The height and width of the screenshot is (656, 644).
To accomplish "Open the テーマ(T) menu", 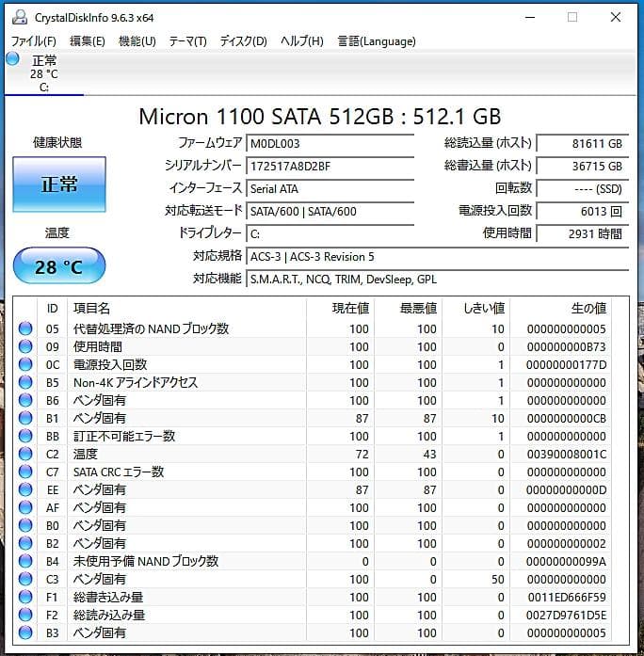I will tap(188, 41).
